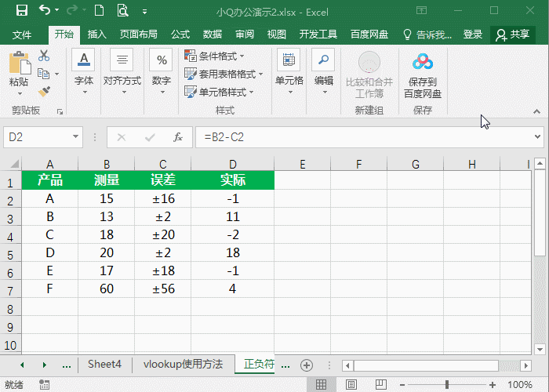
Task: Click the Copy icon
Action: click(44, 74)
